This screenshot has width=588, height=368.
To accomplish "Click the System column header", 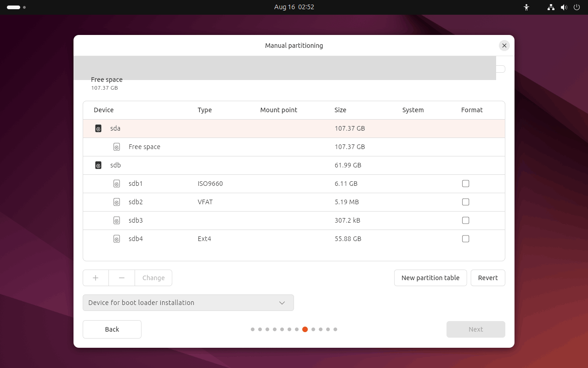I will (413, 110).
